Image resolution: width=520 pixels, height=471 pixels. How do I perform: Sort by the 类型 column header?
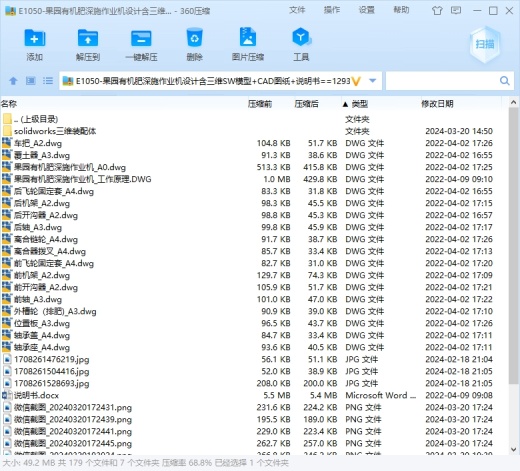(360, 104)
